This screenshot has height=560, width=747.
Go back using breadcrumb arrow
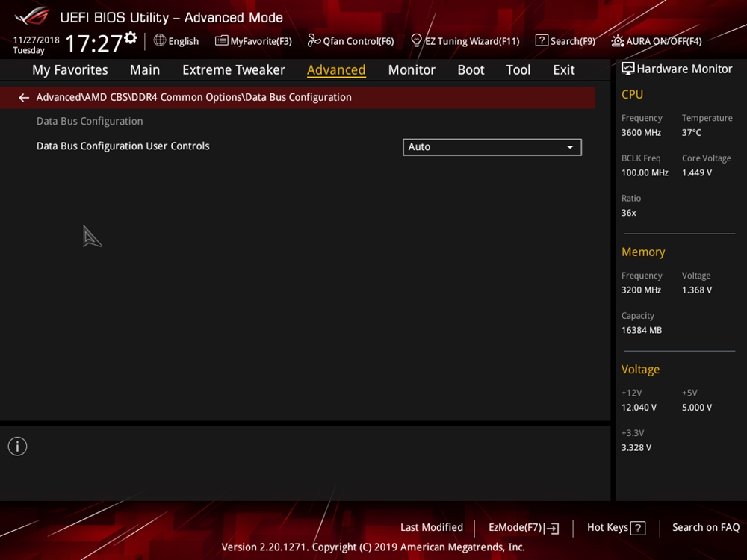click(24, 98)
